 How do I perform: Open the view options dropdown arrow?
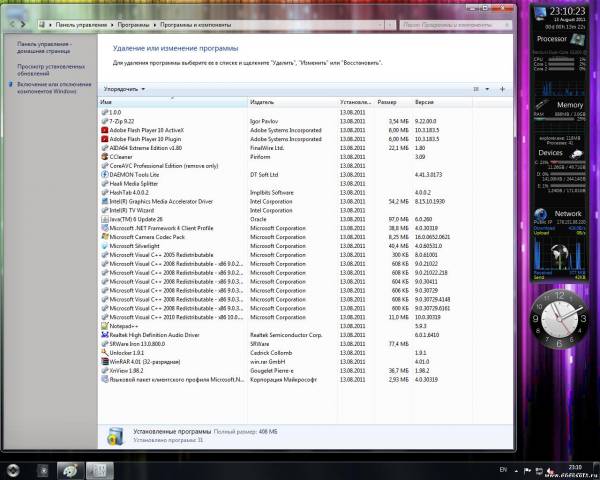(x=487, y=89)
